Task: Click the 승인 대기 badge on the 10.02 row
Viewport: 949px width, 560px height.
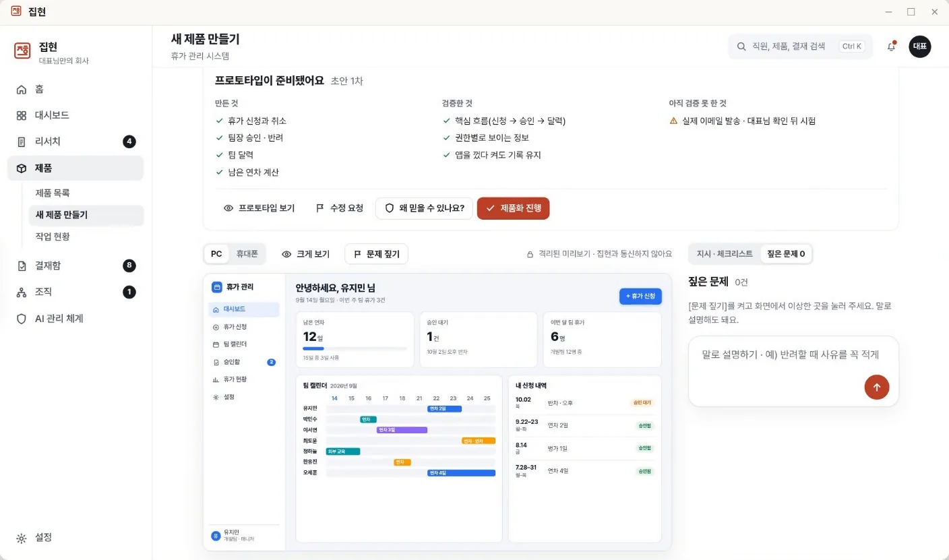Action: pyautogui.click(x=642, y=402)
